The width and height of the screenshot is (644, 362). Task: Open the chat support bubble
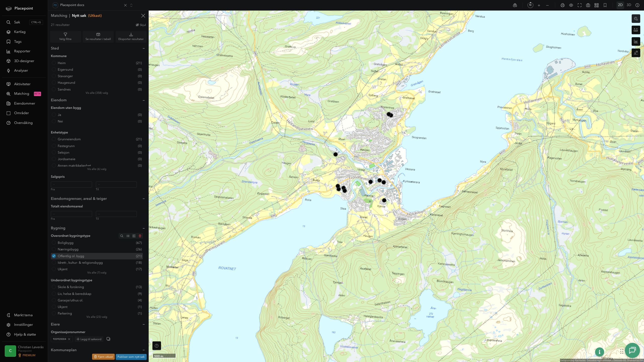point(632,350)
